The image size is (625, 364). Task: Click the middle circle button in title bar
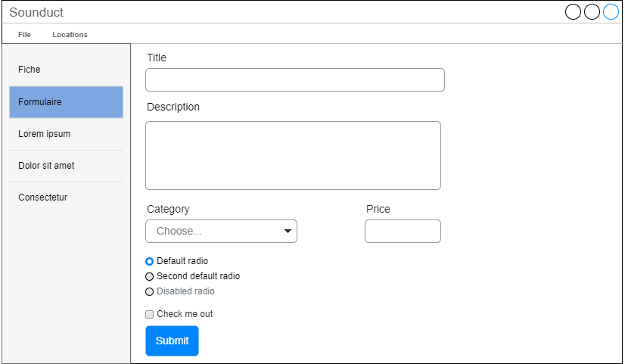pyautogui.click(x=592, y=12)
